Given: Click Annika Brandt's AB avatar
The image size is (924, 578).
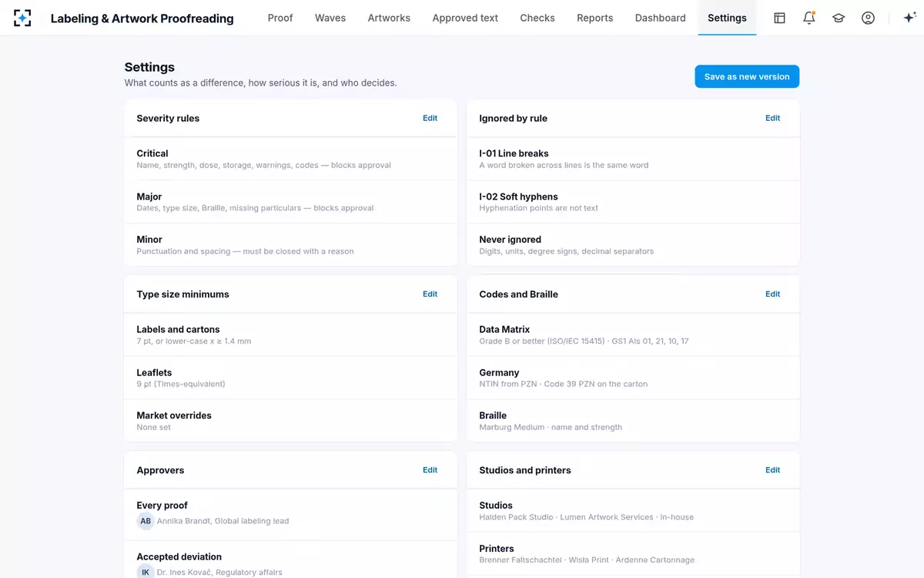Looking at the screenshot, I should pos(146,521).
